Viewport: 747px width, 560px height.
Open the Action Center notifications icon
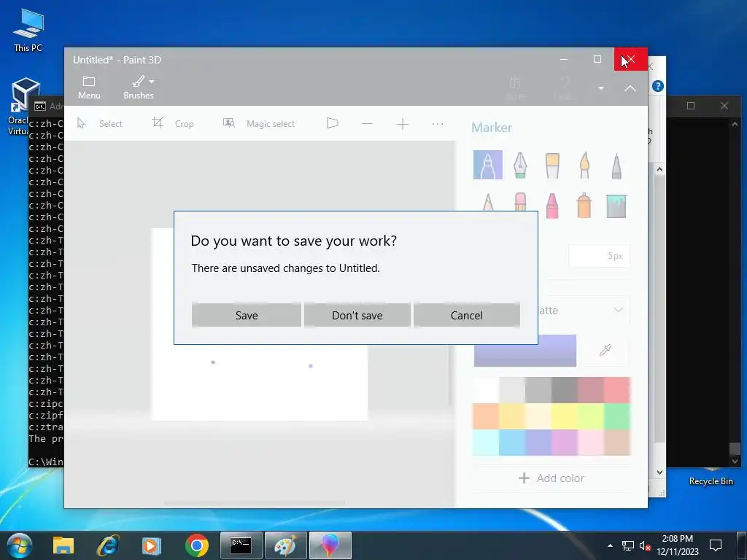[716, 545]
